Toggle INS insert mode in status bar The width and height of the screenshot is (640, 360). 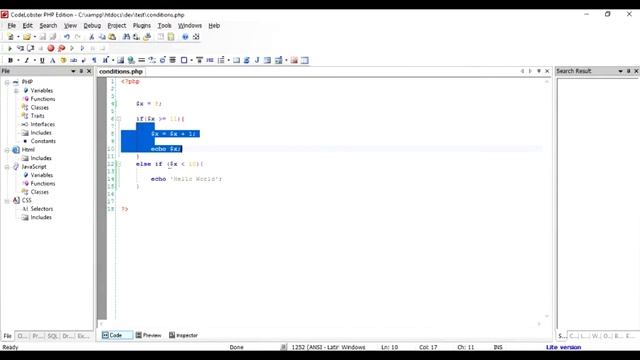tap(498, 347)
